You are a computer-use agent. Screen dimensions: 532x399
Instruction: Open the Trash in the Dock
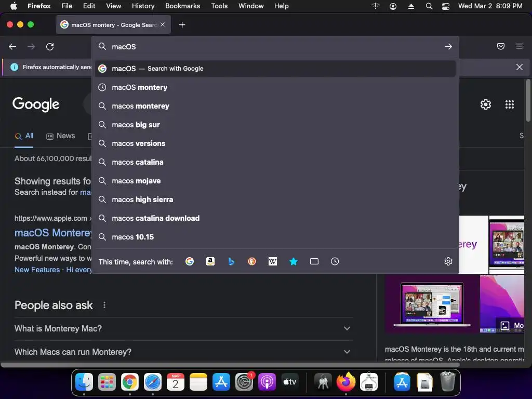click(448, 382)
